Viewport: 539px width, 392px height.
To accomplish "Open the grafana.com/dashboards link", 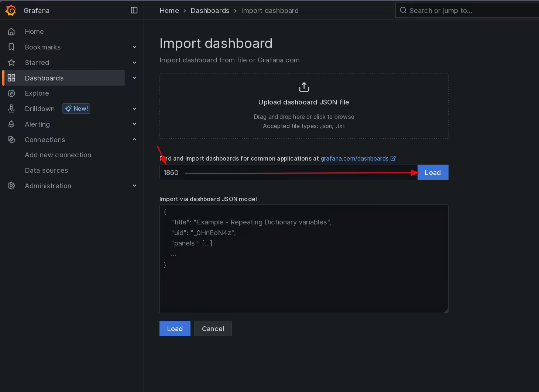I will [354, 158].
